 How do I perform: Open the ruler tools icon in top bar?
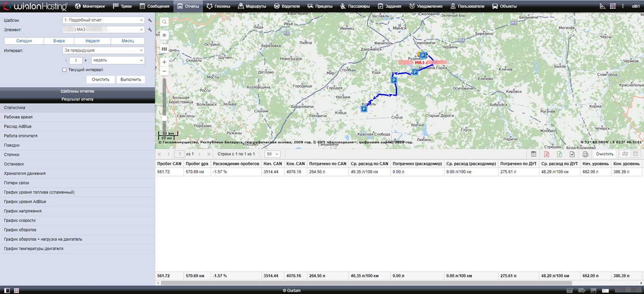point(602,6)
